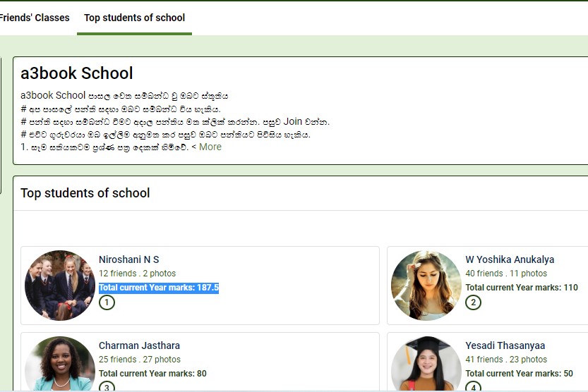Click Yoshika's 40 friends . 11 photos text
Viewport: 588px width, 392px height.
tap(506, 274)
